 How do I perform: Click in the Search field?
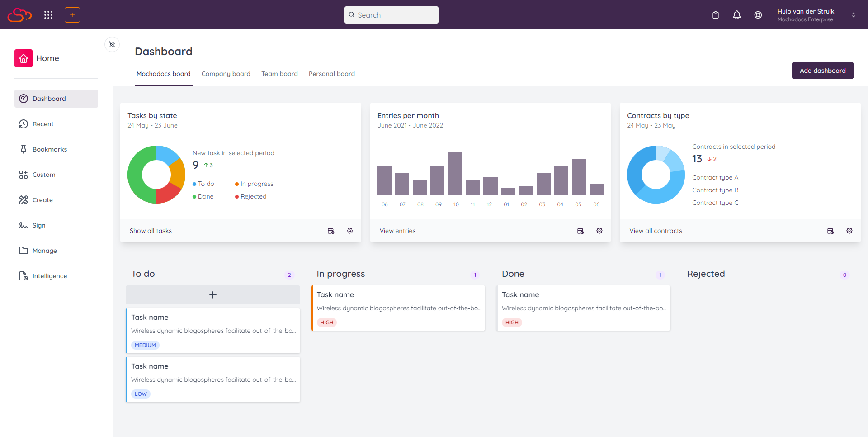click(392, 15)
